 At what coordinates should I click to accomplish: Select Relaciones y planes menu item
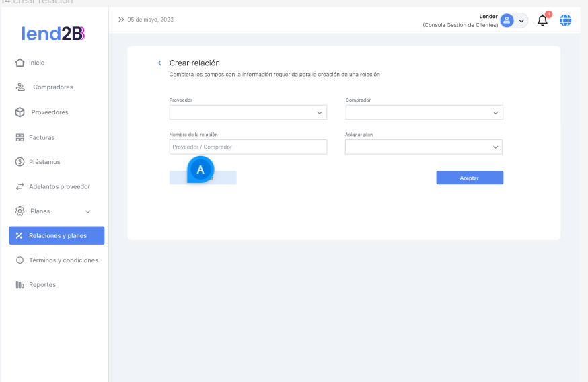[57, 235]
